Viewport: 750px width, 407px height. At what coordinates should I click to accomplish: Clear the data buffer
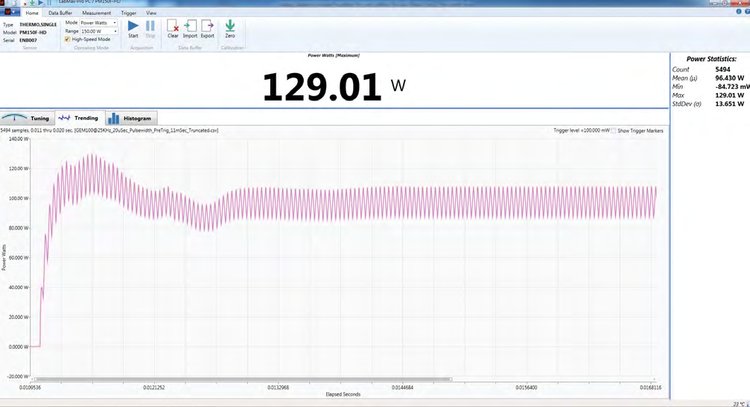[x=173, y=29]
